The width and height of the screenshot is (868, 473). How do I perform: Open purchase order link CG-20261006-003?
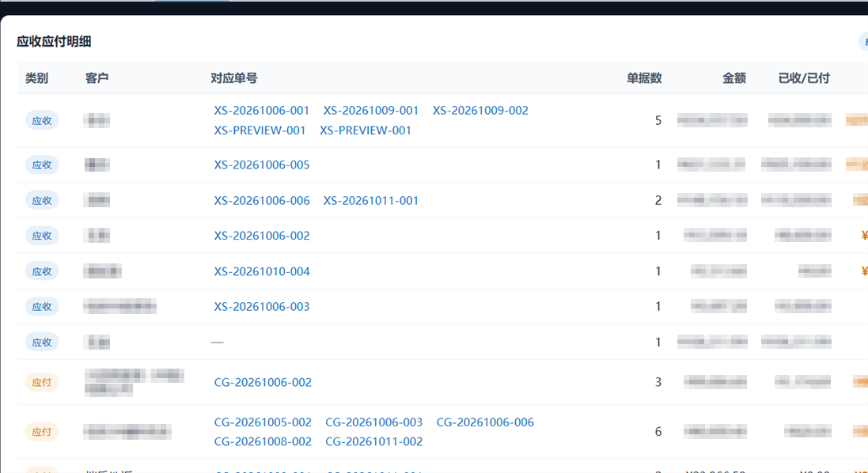(373, 422)
